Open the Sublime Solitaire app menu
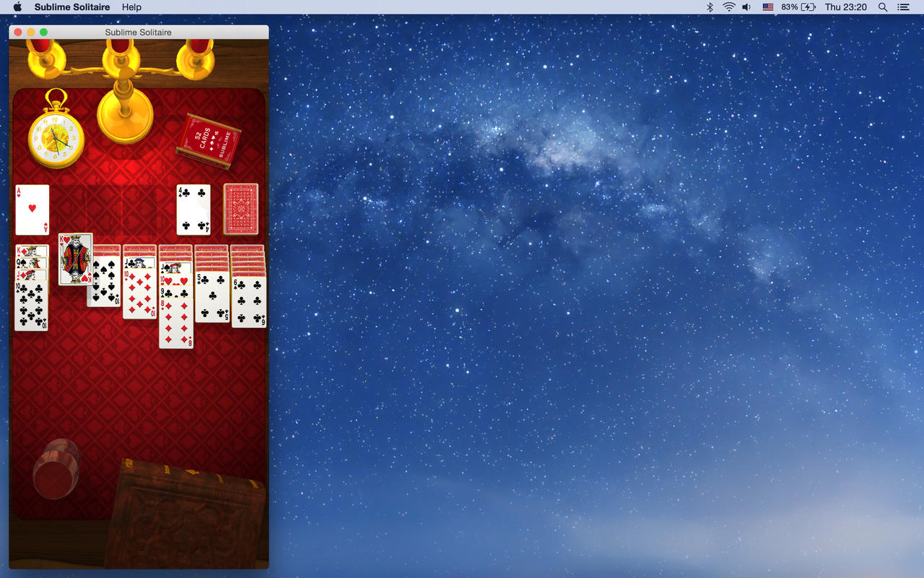 [72, 7]
